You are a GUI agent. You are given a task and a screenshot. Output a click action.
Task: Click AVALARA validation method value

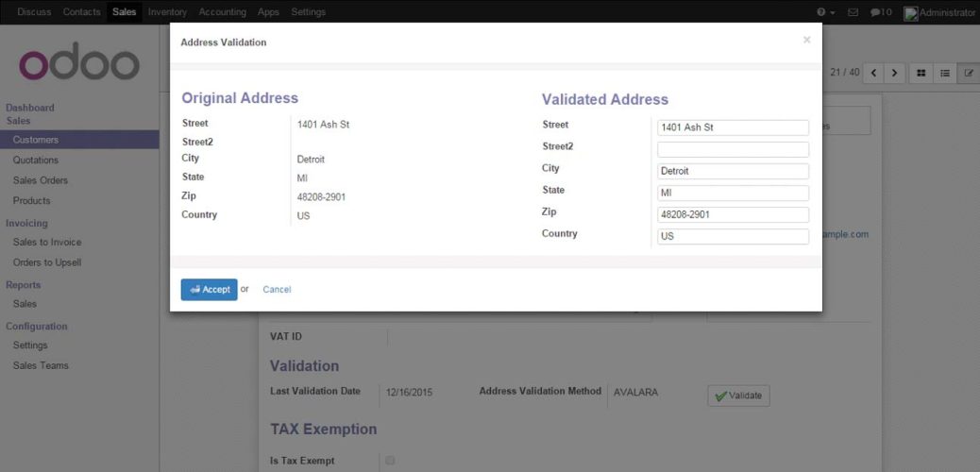tap(635, 393)
